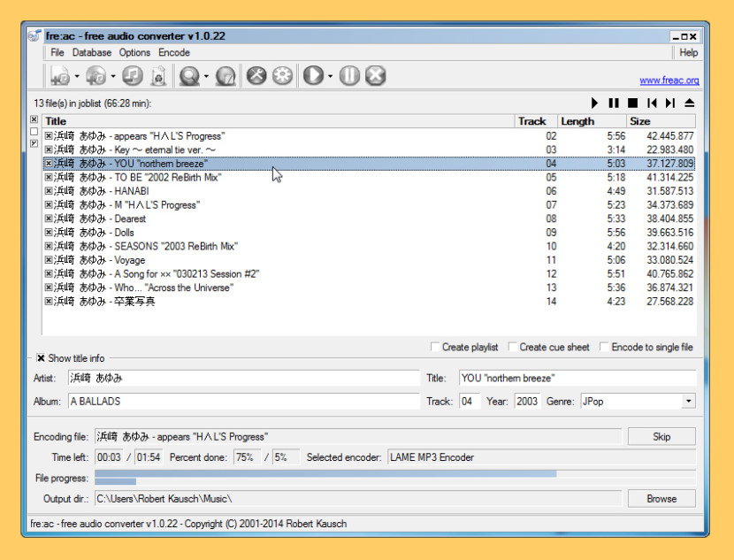Open the Database menu
This screenshot has height=560, width=734.
coord(91,52)
